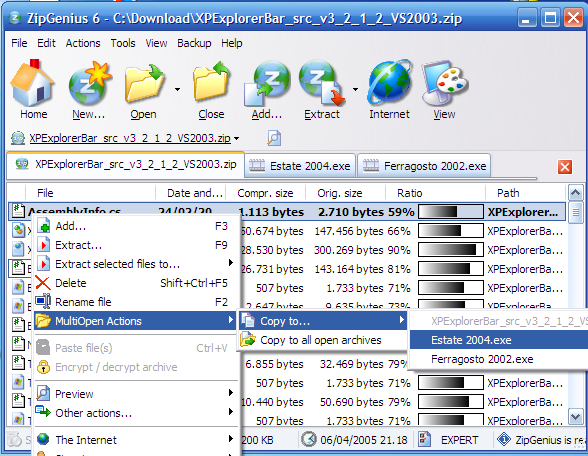Open the Internet toolbar icon
Image resolution: width=588 pixels, height=456 pixels.
click(x=389, y=82)
